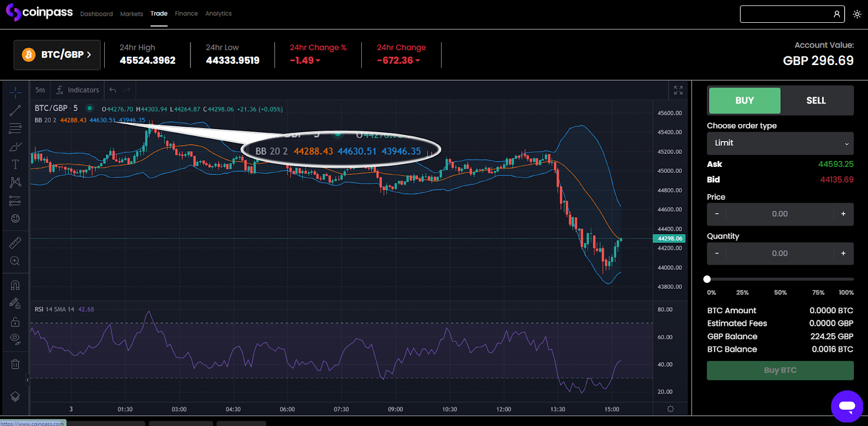Click the zoom in magnifier tool
The height and width of the screenshot is (426, 868).
point(15,261)
